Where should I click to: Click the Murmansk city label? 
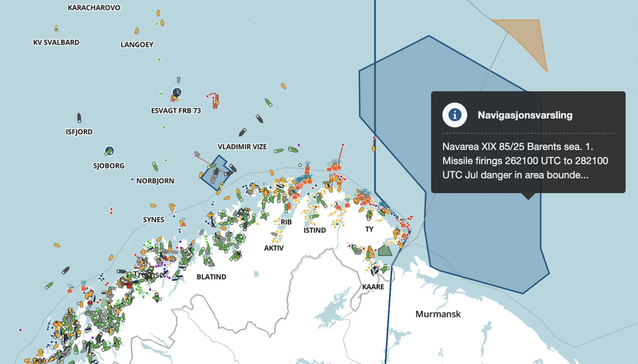pyautogui.click(x=438, y=315)
